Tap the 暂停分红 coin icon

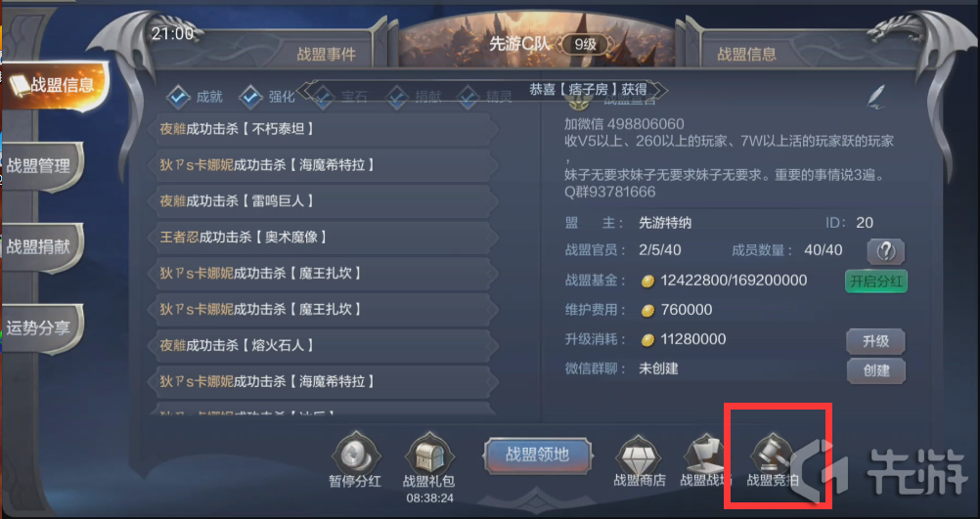pos(355,454)
